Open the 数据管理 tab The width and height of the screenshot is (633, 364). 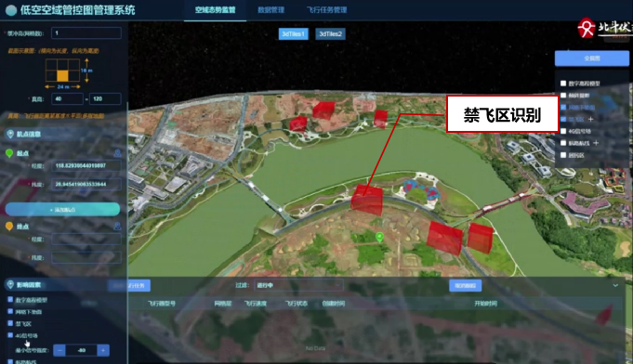click(270, 10)
